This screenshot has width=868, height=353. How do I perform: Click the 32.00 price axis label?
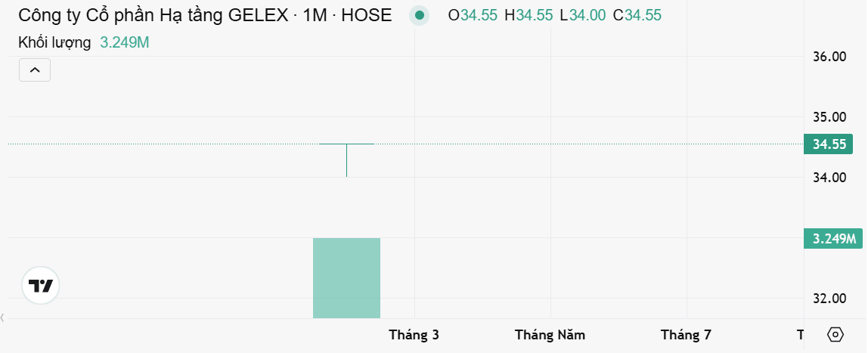(x=829, y=299)
